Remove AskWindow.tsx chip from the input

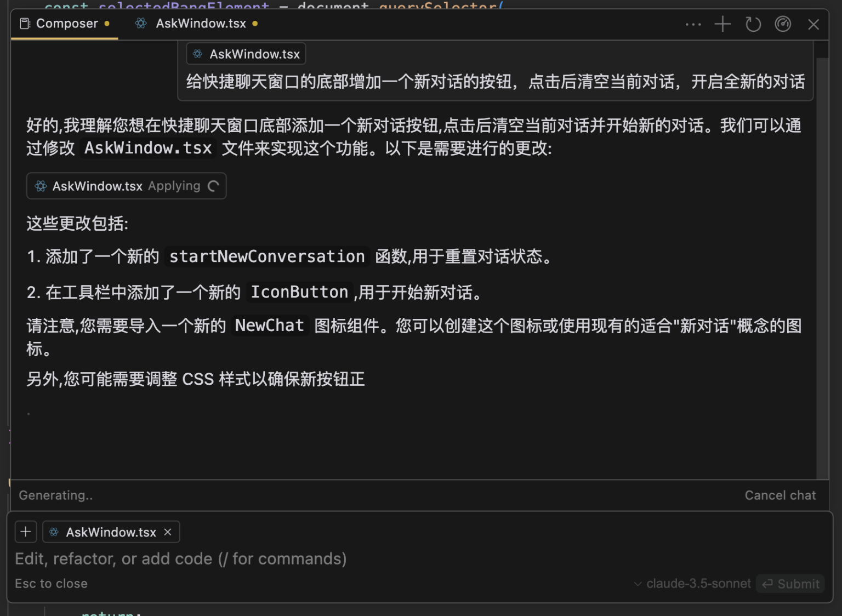tap(168, 532)
